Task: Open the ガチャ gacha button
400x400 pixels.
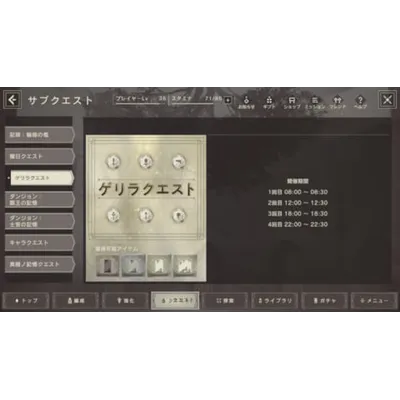Action: coord(325,301)
